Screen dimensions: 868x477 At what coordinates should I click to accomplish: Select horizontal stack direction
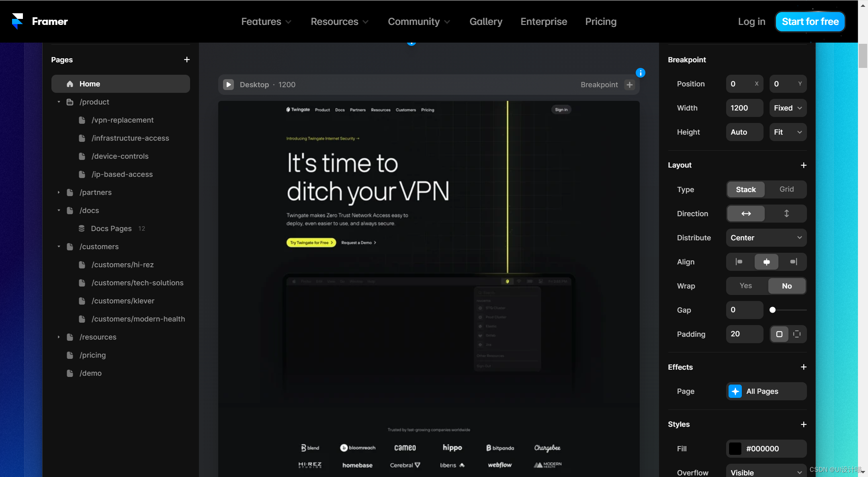tap(746, 213)
